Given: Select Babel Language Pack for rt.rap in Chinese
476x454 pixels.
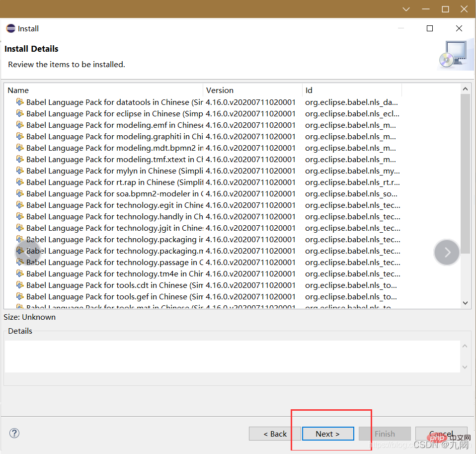Looking at the screenshot, I should coord(114,182).
